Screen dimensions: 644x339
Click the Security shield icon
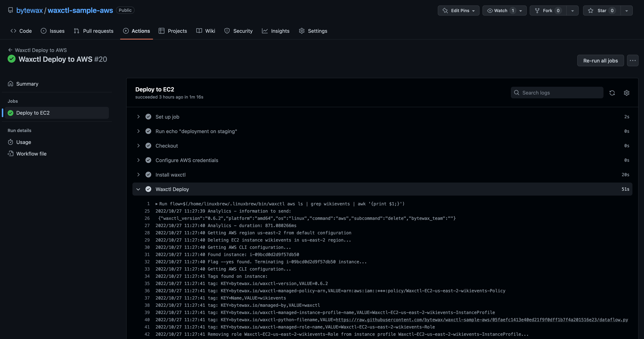pyautogui.click(x=227, y=31)
